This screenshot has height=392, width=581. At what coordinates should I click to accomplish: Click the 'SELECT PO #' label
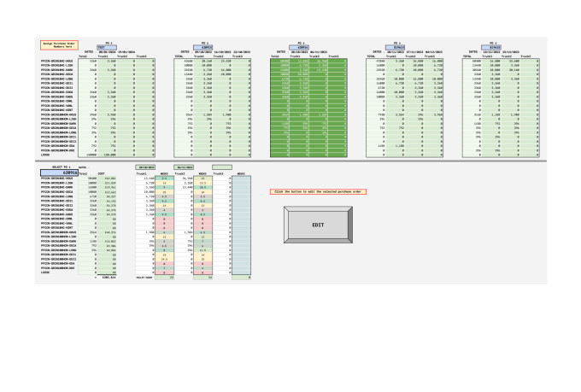(x=61, y=167)
